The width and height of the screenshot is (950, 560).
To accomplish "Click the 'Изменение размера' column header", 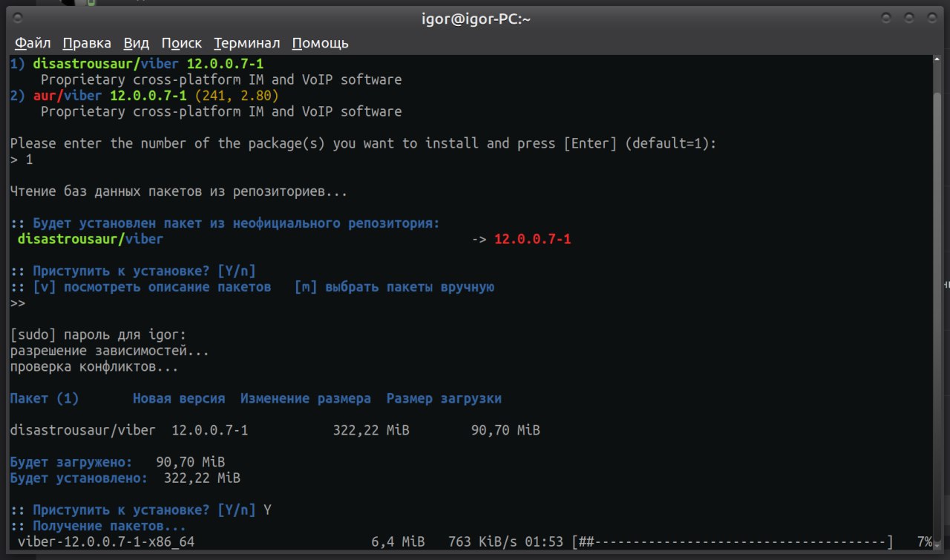I will (306, 399).
